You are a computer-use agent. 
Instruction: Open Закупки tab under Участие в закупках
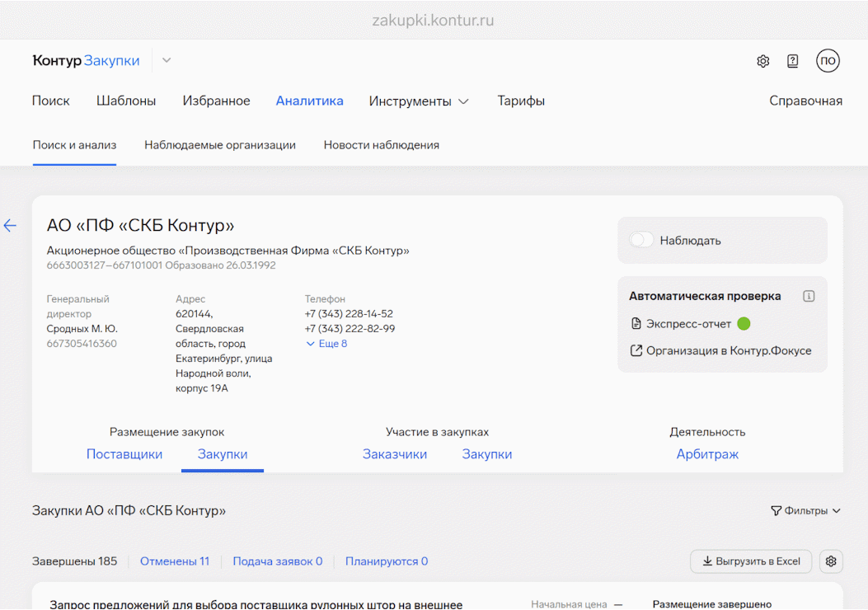pos(487,454)
